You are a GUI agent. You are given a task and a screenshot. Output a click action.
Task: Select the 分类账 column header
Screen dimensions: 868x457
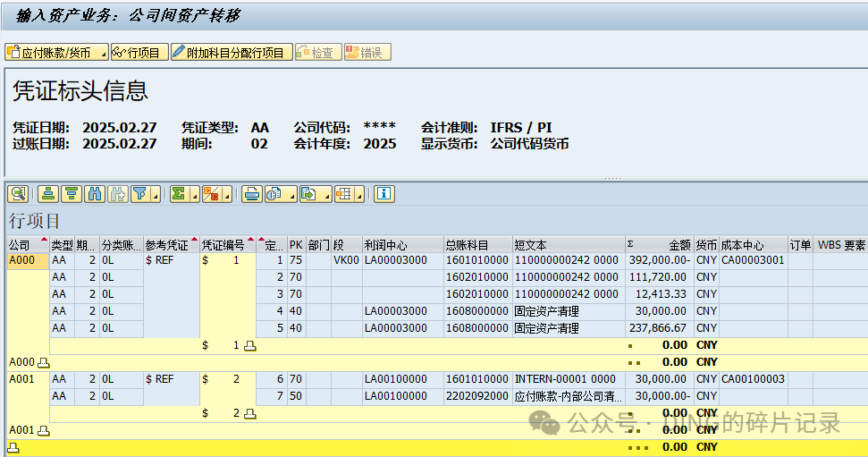[x=122, y=245]
